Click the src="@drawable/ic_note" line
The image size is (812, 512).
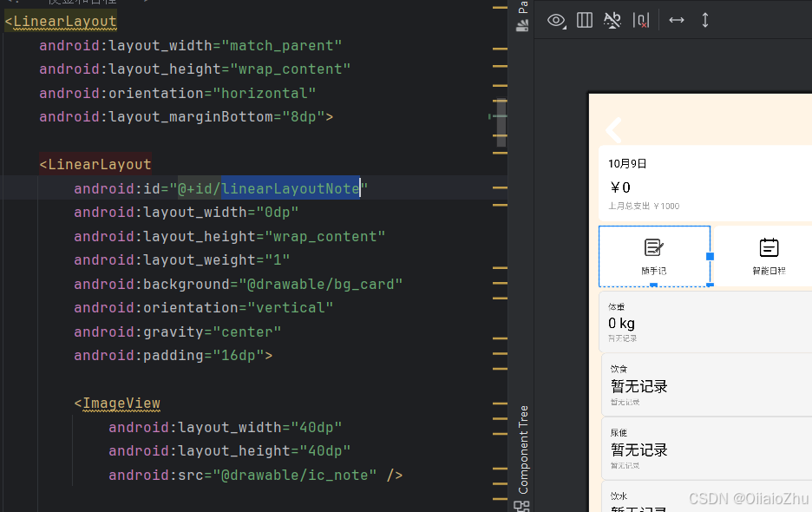point(256,475)
